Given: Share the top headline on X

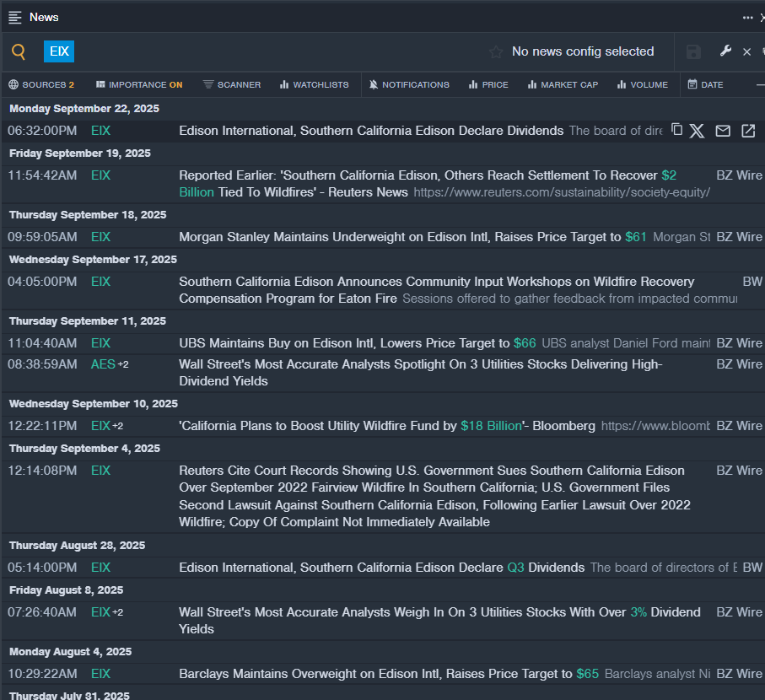Looking at the screenshot, I should click(x=697, y=131).
